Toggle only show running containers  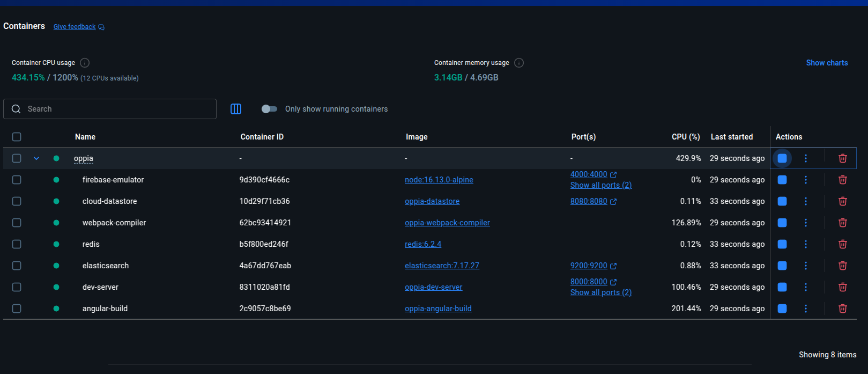[x=269, y=109]
